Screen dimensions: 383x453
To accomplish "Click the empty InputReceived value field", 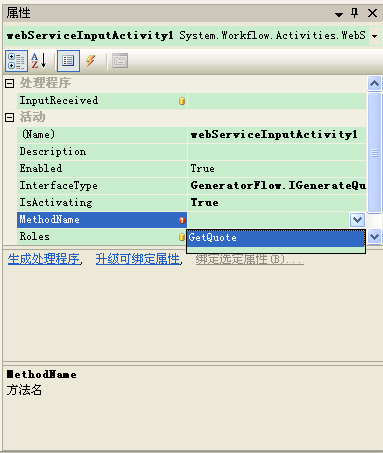I will pos(277,101).
